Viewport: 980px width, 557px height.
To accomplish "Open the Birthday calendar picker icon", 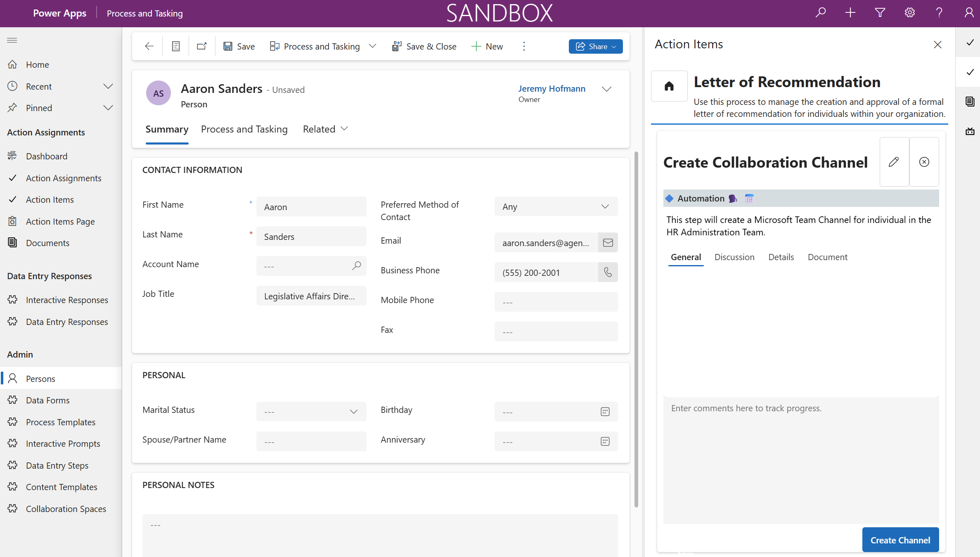I will 605,412.
